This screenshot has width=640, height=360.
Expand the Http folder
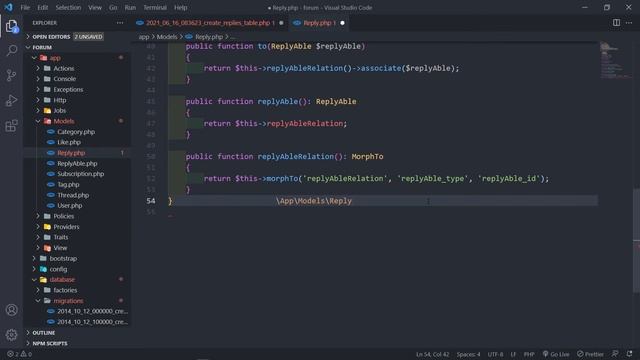pos(78,100)
